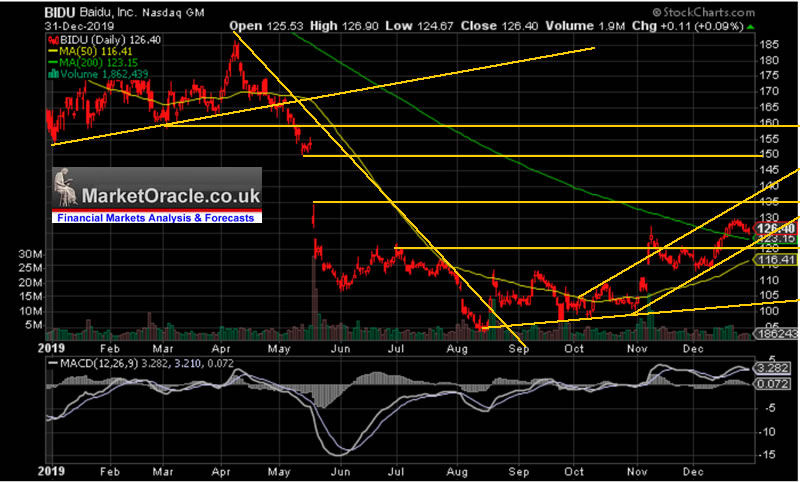800x482 pixels.
Task: Click the Jun label on the price chart axis
Action: tap(340, 349)
